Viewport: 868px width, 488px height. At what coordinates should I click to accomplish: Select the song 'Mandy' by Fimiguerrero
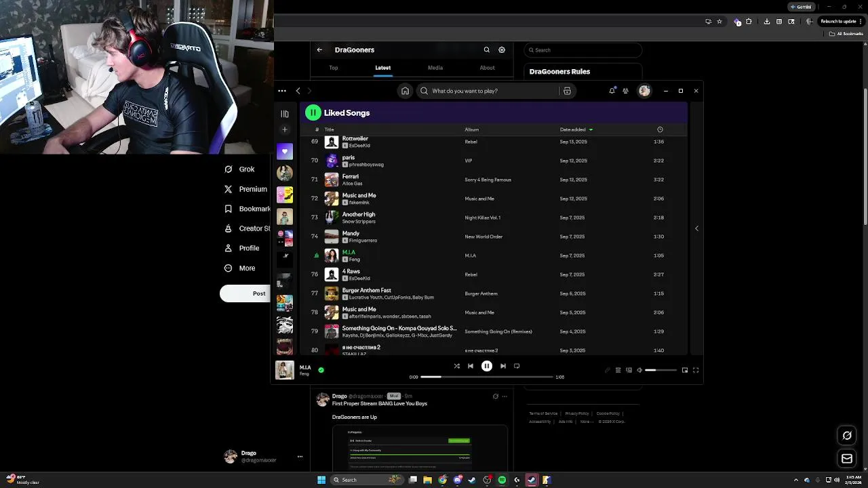(x=494, y=237)
